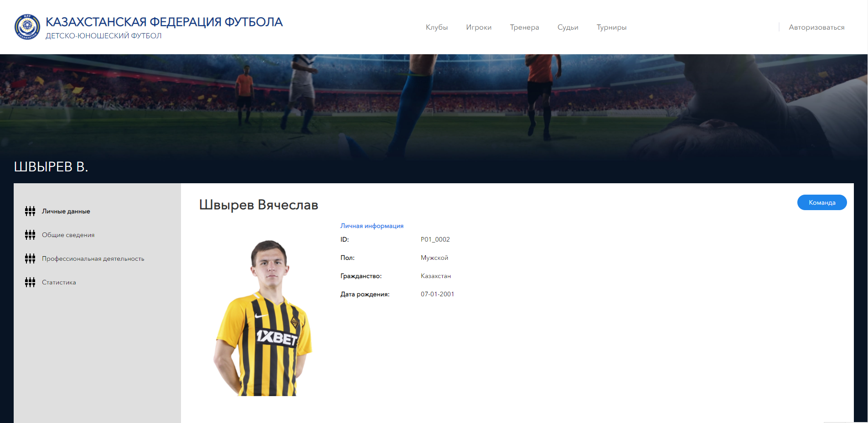Click the Kazakhstan Football Federation logo emblem
868x423 pixels.
27,27
